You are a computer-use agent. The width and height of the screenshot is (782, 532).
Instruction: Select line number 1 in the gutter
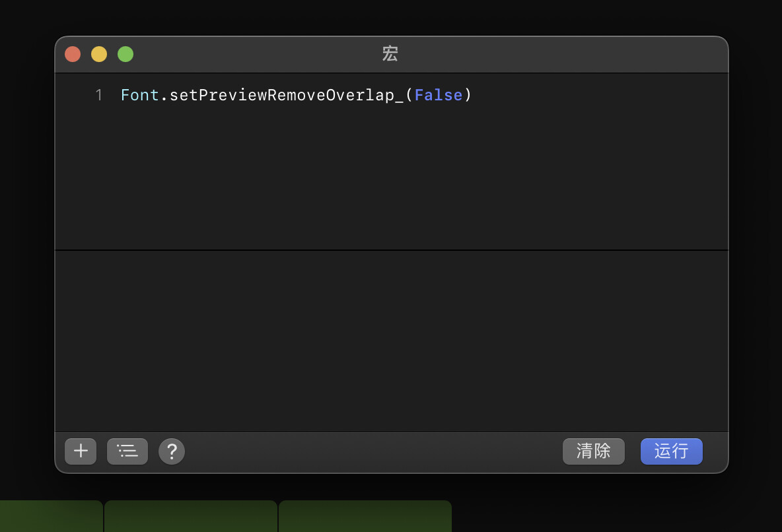(99, 96)
